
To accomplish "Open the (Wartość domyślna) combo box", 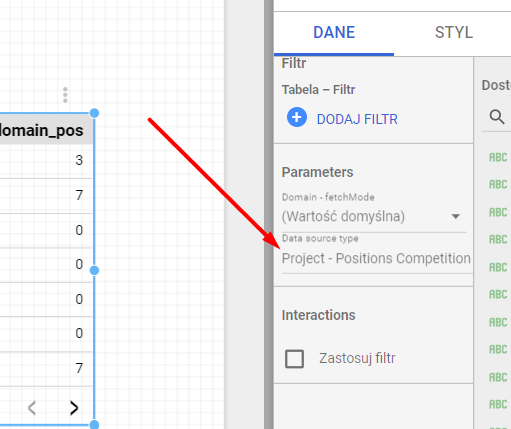I will (x=374, y=217).
